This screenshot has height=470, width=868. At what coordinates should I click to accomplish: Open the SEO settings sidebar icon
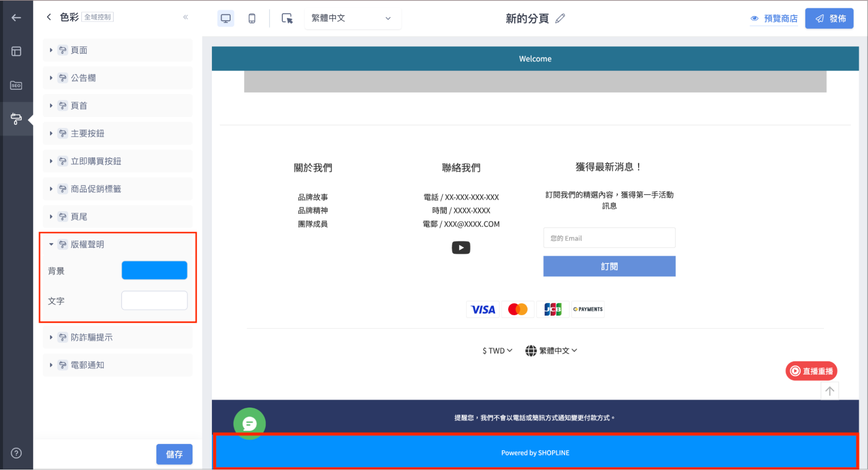point(16,85)
